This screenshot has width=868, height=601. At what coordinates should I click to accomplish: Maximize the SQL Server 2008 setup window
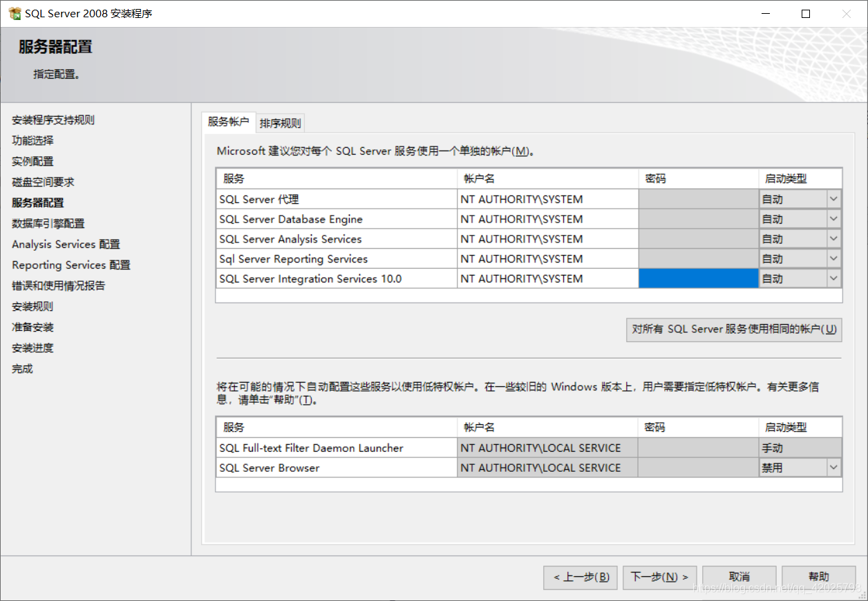[806, 13]
